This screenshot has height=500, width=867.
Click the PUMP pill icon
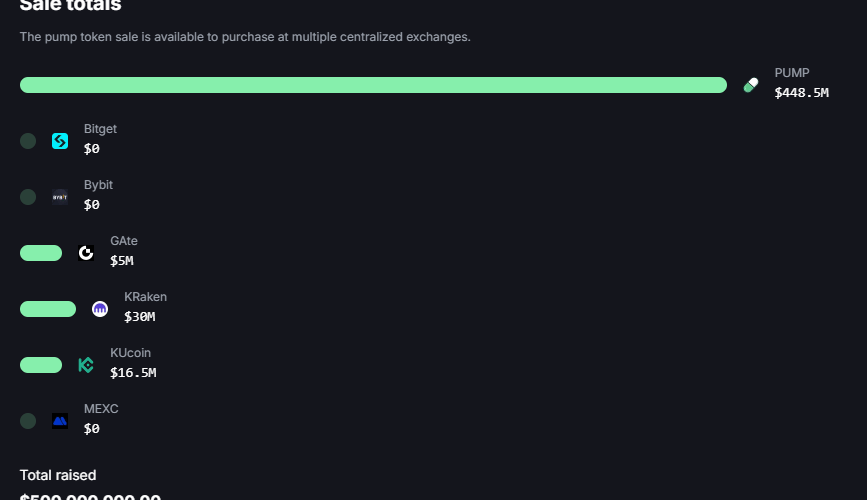click(x=751, y=85)
